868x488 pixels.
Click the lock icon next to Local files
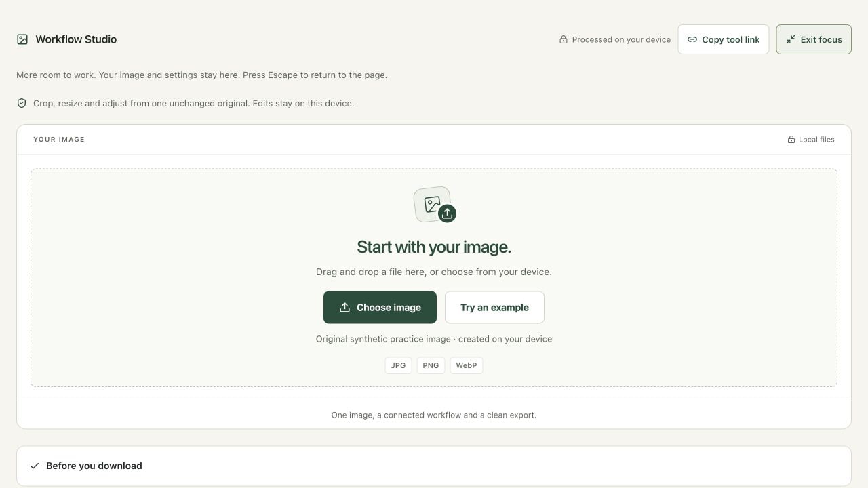pyautogui.click(x=791, y=139)
